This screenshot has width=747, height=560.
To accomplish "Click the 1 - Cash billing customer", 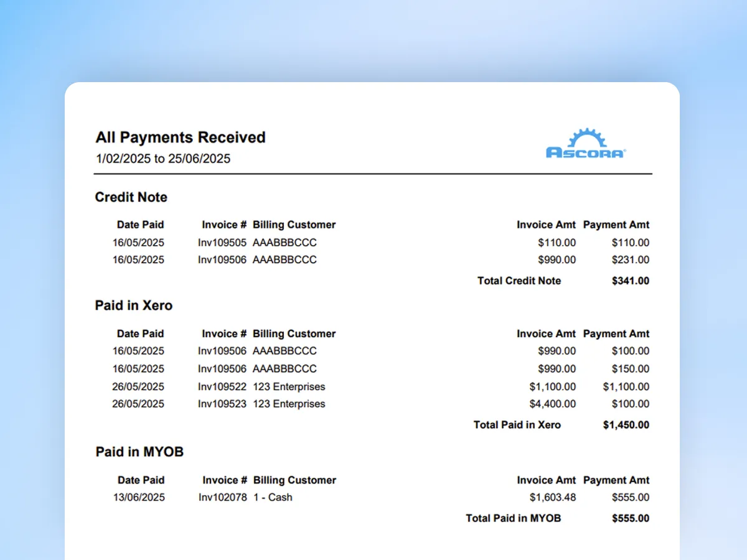I will tap(273, 497).
